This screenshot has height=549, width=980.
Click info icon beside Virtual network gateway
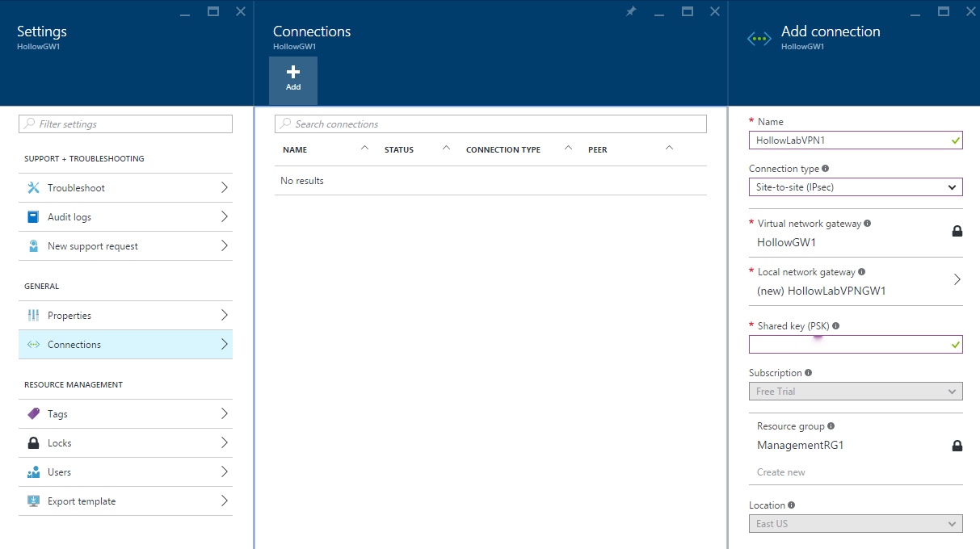(x=867, y=223)
